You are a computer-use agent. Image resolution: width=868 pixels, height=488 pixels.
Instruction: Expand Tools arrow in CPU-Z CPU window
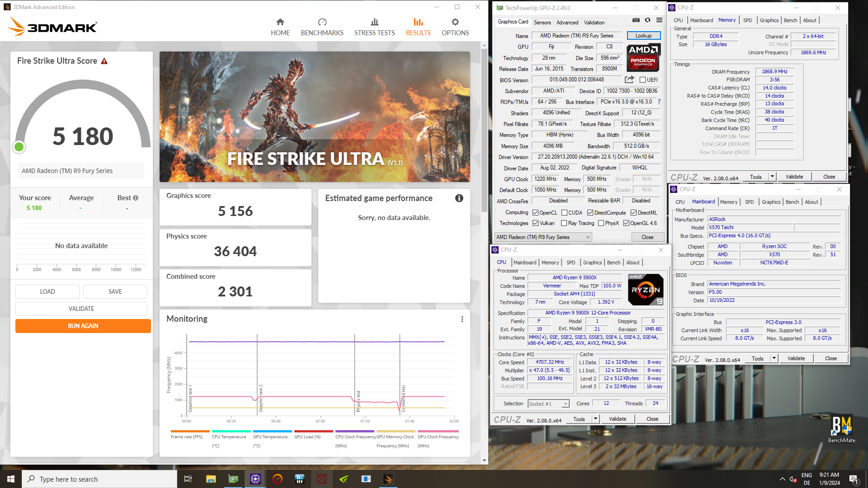(595, 419)
